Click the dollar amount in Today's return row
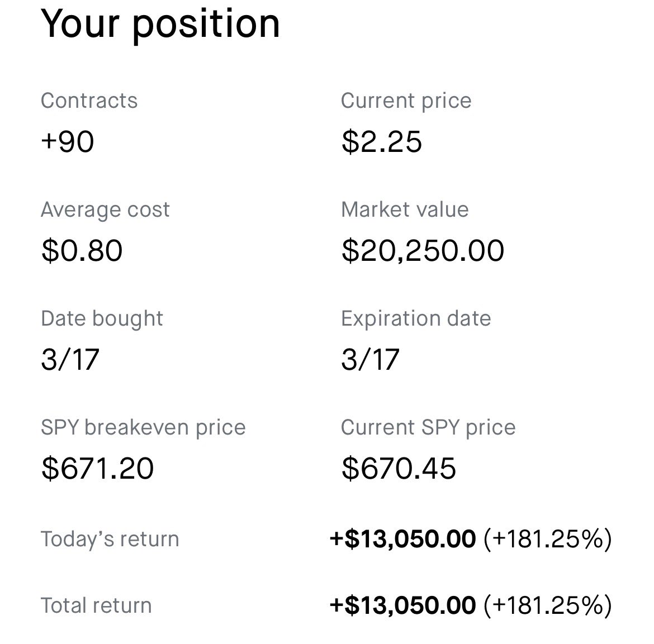Image resolution: width=654 pixels, height=644 pixels. [x=402, y=539]
